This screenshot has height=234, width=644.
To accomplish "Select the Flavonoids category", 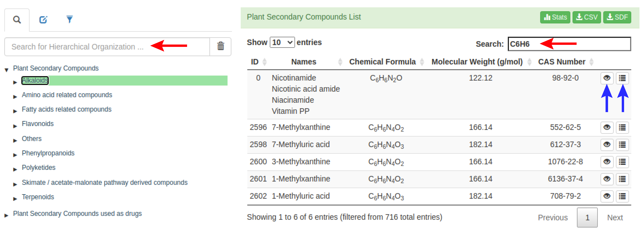I will (38, 123).
